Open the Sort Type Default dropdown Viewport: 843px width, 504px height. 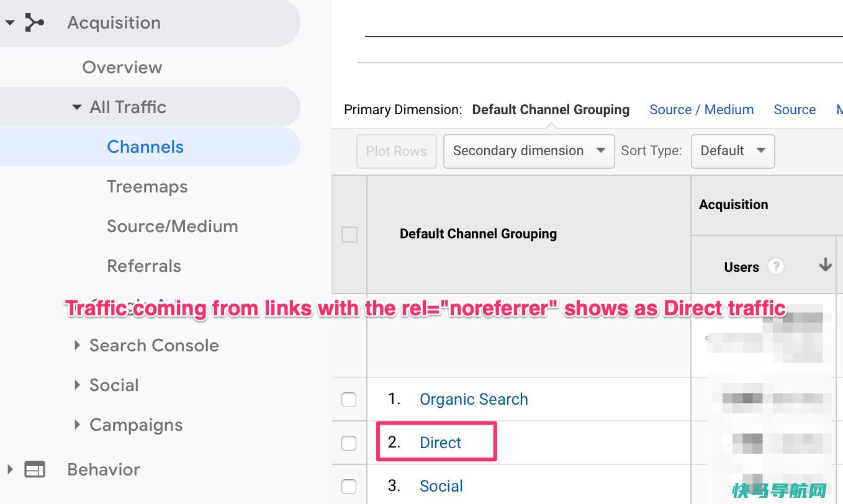click(733, 151)
